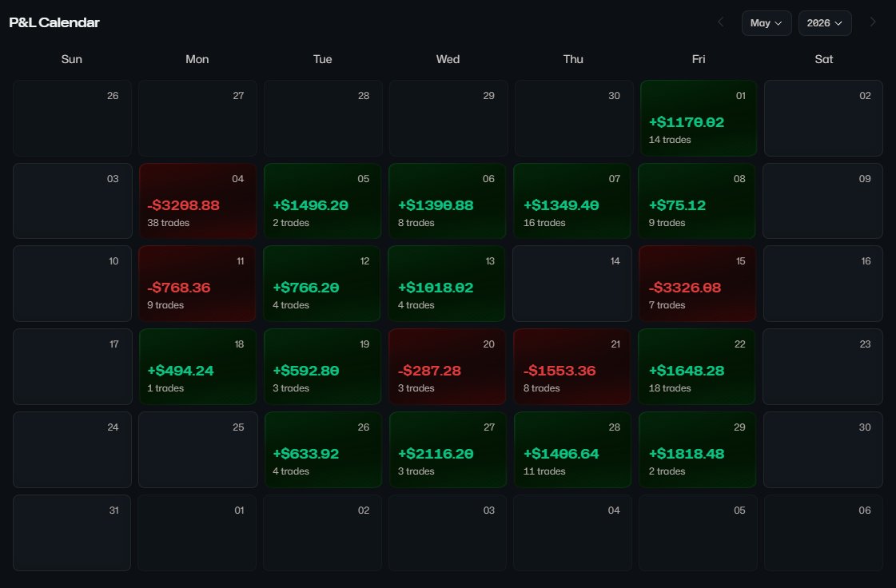This screenshot has width=896, height=588.
Task: Select June 06 cell in last row
Action: (x=823, y=533)
